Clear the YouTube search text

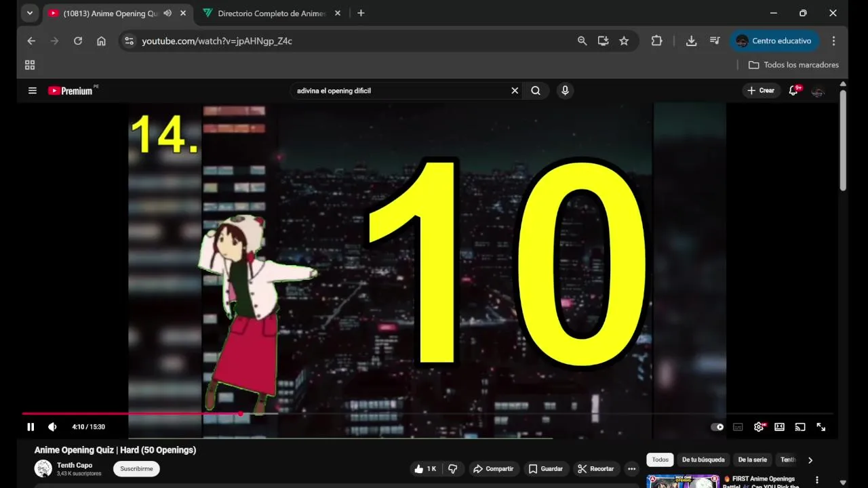pos(515,91)
